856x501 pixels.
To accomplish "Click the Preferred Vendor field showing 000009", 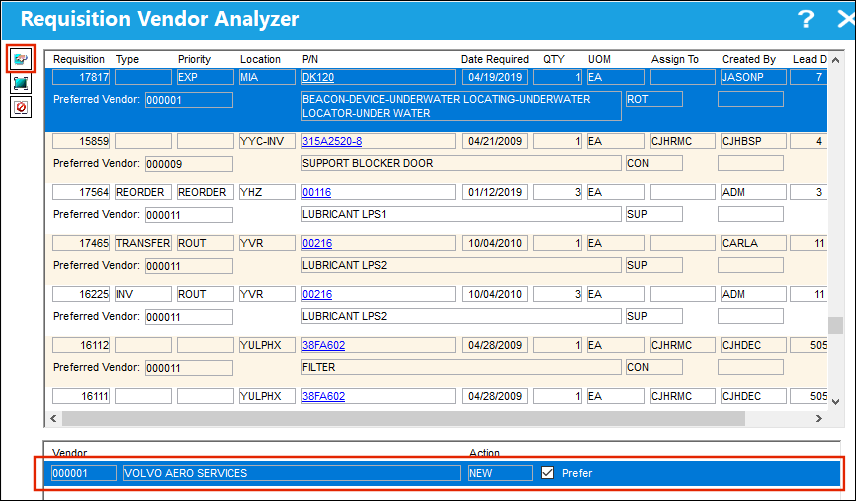I will (x=189, y=164).
